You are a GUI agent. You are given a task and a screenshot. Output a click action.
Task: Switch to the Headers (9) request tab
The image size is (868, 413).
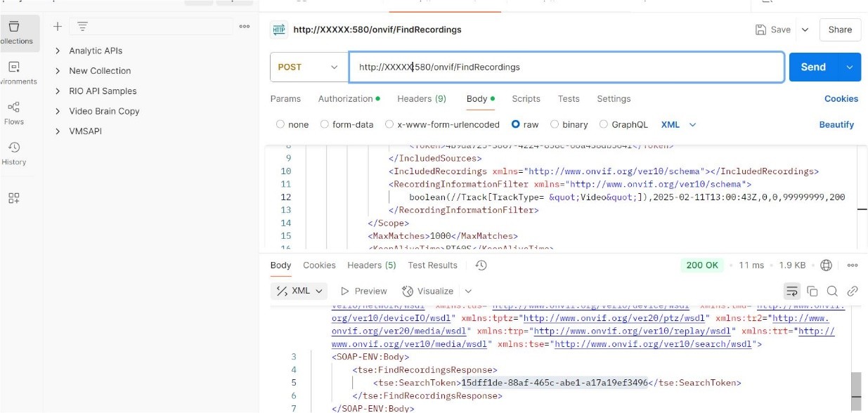pyautogui.click(x=421, y=99)
